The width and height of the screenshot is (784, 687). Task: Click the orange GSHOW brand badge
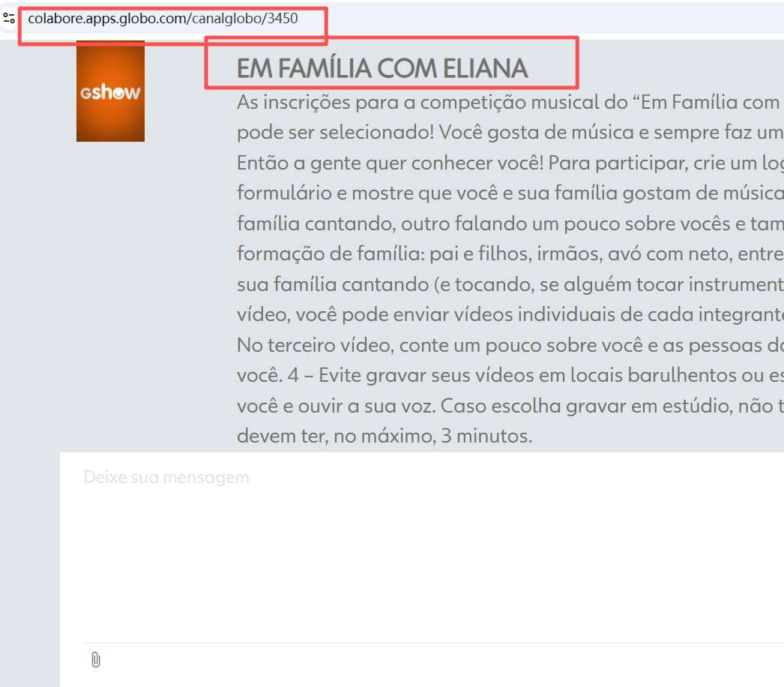coord(109,91)
